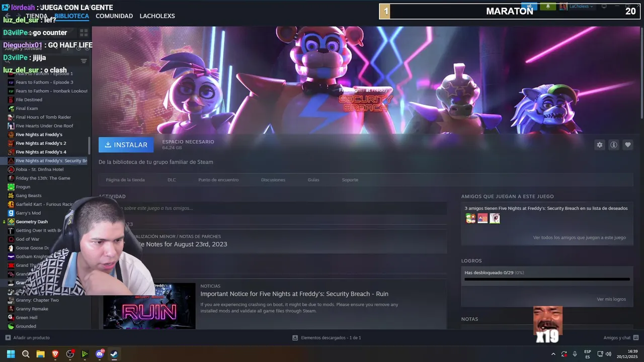
Task: Open Windows taskbar Search
Action: [x=26, y=354]
